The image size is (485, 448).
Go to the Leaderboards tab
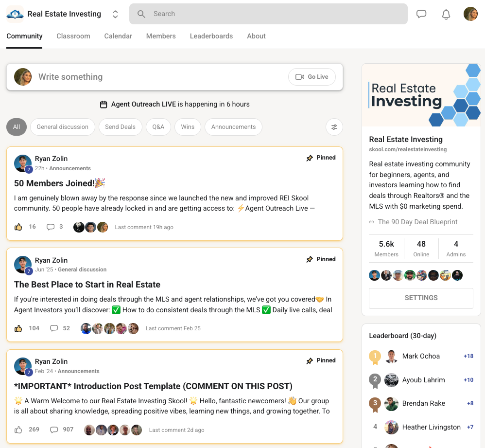(x=211, y=36)
